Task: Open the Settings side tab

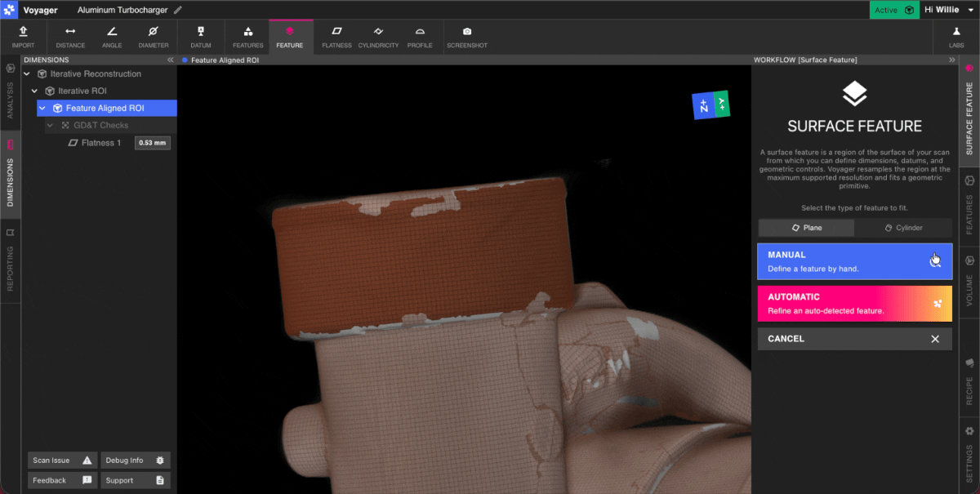Action: pyautogui.click(x=969, y=456)
